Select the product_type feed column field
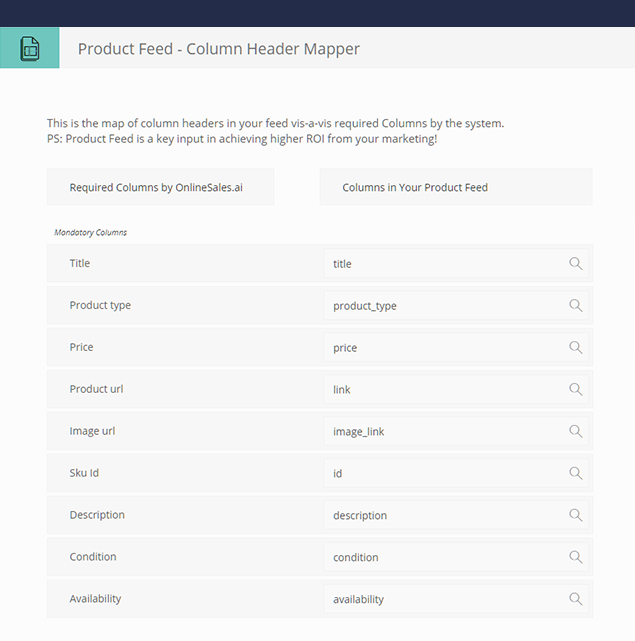Viewport: 635px width, 641px height. tap(456, 305)
